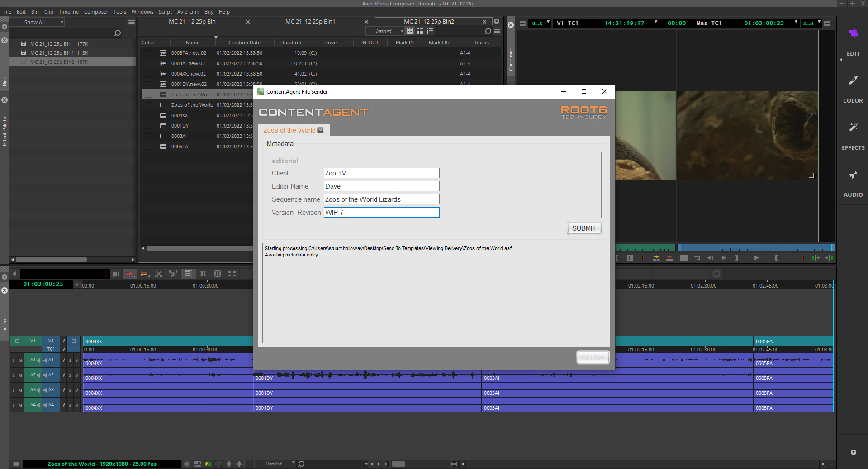
Task: Toggle Link Selection in timeline toolbar
Action: (189, 274)
